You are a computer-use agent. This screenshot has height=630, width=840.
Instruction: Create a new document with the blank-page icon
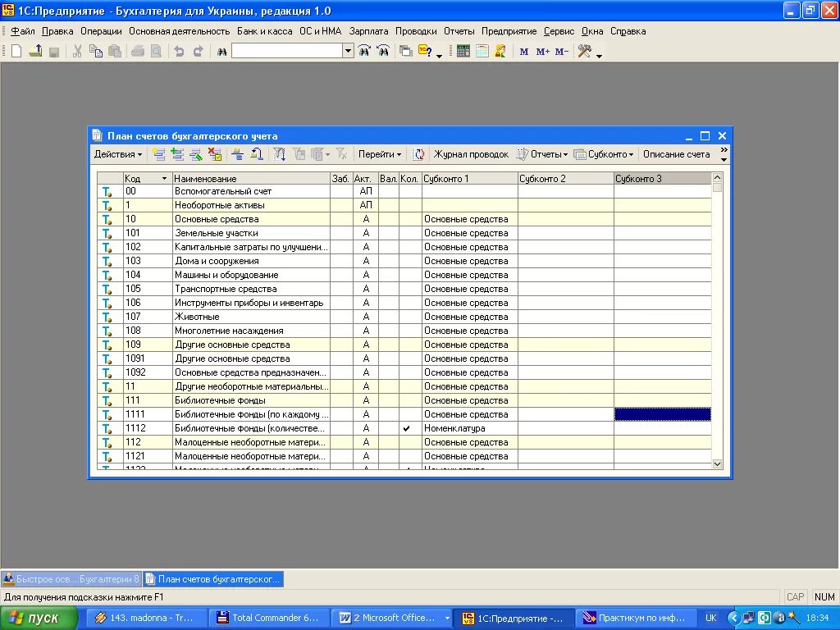click(x=16, y=52)
